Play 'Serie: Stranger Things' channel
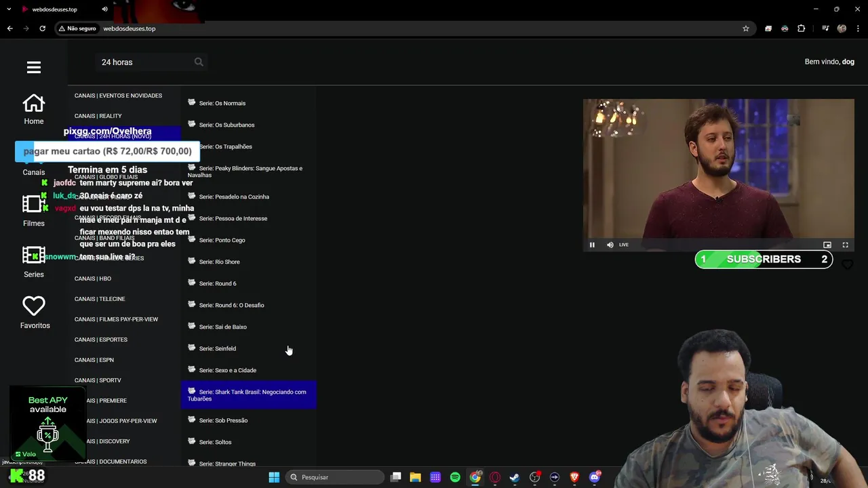The image size is (868, 488). point(248,462)
